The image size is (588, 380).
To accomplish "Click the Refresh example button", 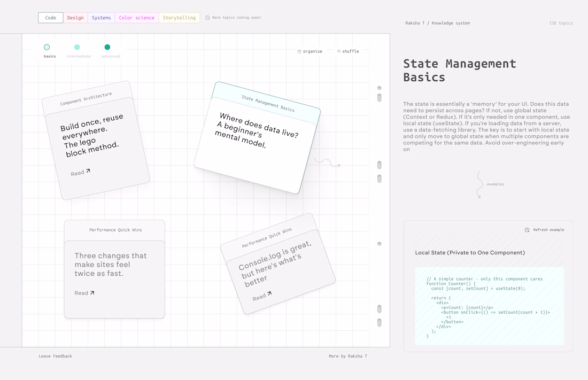I will pos(545,230).
